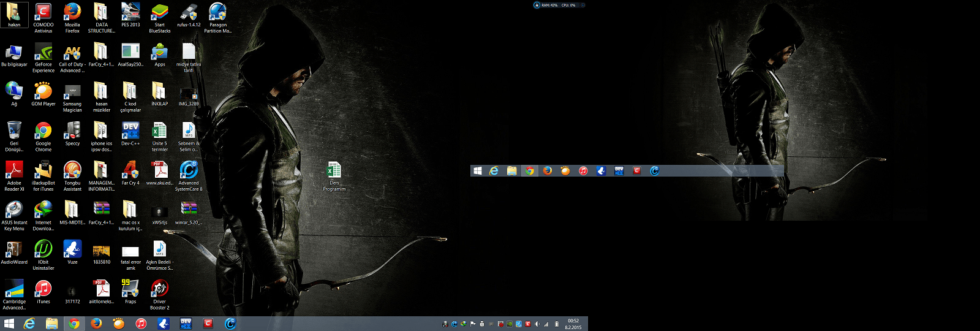Select the AudioWizard desktop shortcut
The height and width of the screenshot is (331, 980).
pyautogui.click(x=14, y=252)
